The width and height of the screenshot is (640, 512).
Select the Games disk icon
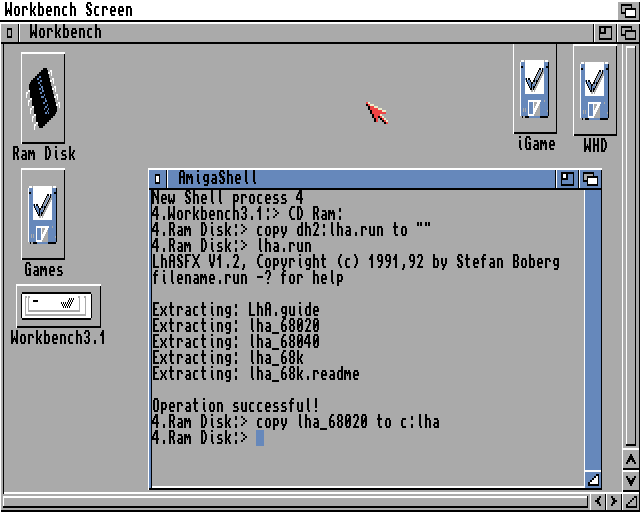43,214
